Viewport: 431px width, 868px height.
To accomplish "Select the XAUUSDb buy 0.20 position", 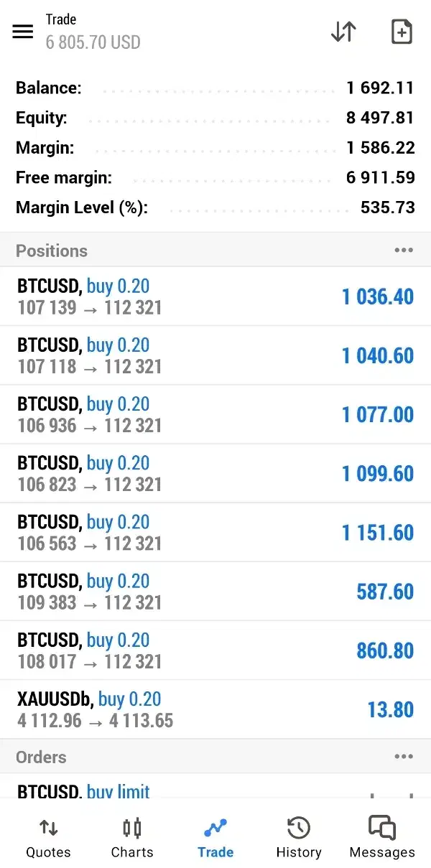I will point(215,709).
